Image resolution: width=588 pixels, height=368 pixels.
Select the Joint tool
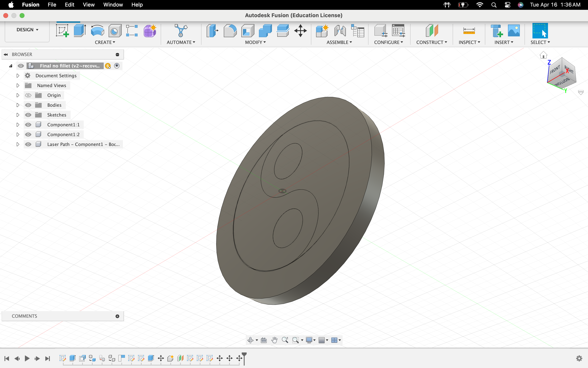[340, 31]
